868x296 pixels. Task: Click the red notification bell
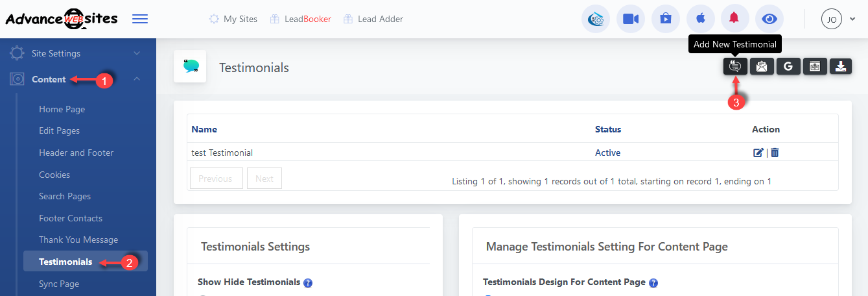(x=734, y=19)
